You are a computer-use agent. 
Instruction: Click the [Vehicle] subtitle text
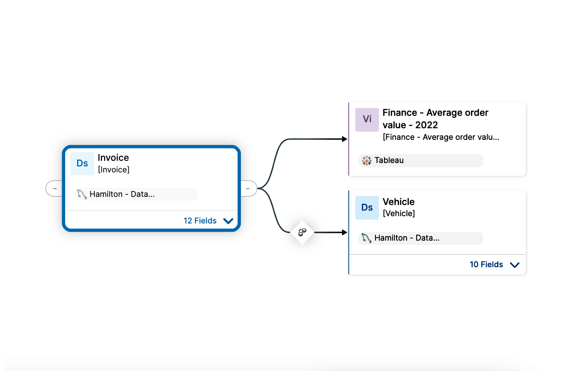click(399, 213)
